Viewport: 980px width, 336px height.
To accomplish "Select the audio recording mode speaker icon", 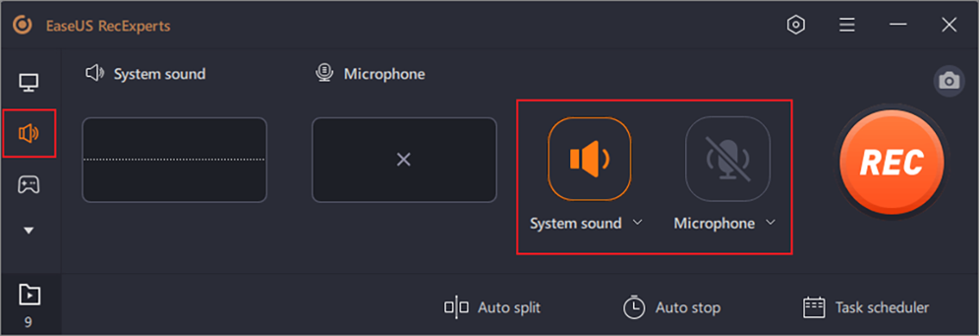I will pos(29,133).
